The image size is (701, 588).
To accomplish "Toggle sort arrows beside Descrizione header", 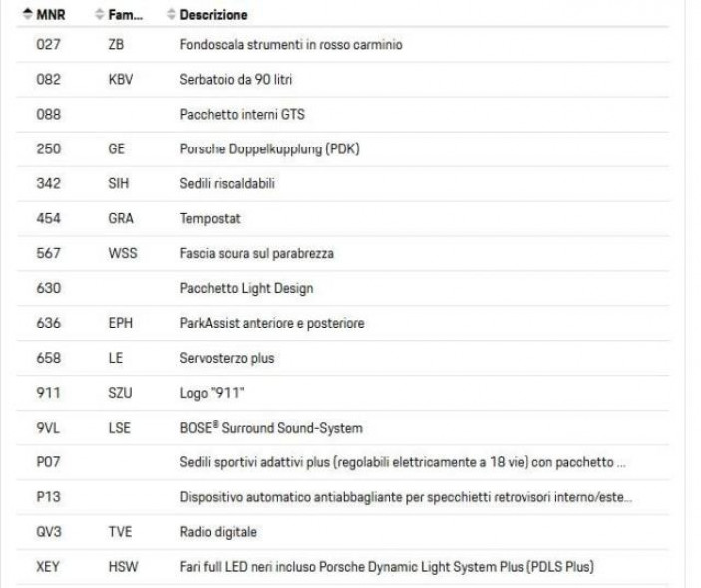I will (171, 14).
